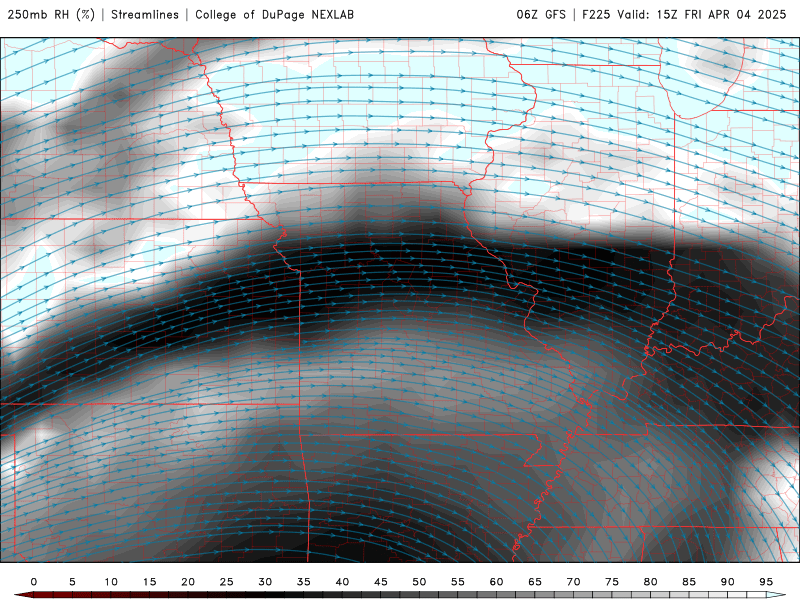
Task: Click the colorbar label "50"
Action: click(419, 582)
